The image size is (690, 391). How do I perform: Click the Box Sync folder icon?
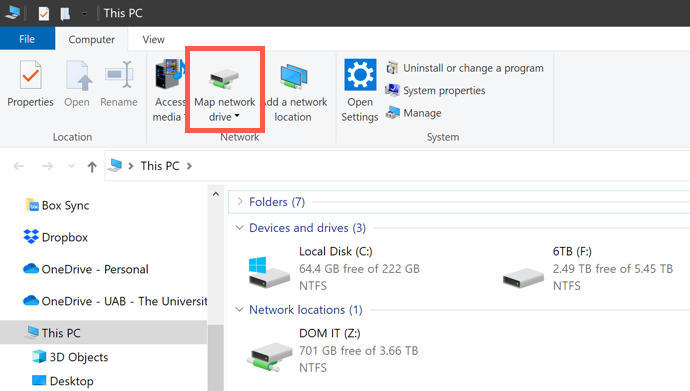[32, 205]
